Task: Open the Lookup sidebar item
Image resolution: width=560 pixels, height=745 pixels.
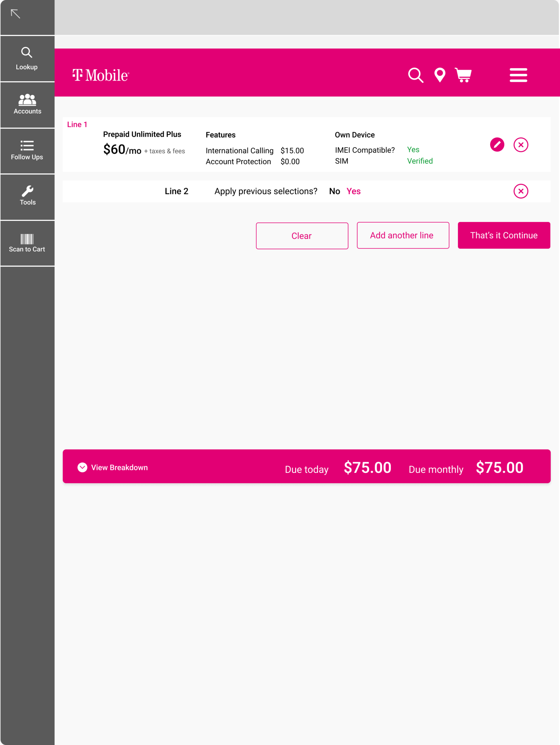Action: pos(27,58)
